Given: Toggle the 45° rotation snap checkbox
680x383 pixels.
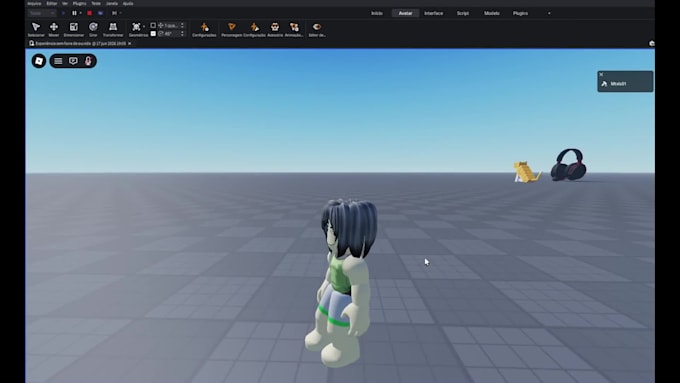Looking at the screenshot, I should tap(153, 33).
